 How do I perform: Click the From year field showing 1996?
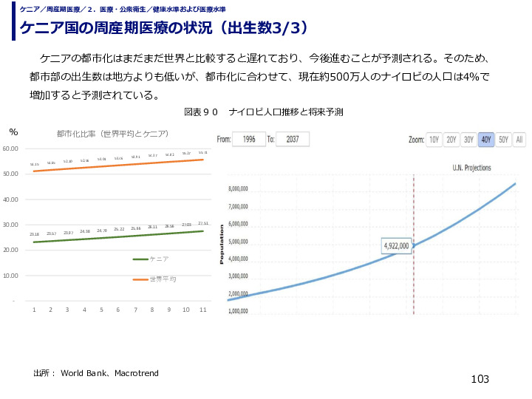click(249, 139)
